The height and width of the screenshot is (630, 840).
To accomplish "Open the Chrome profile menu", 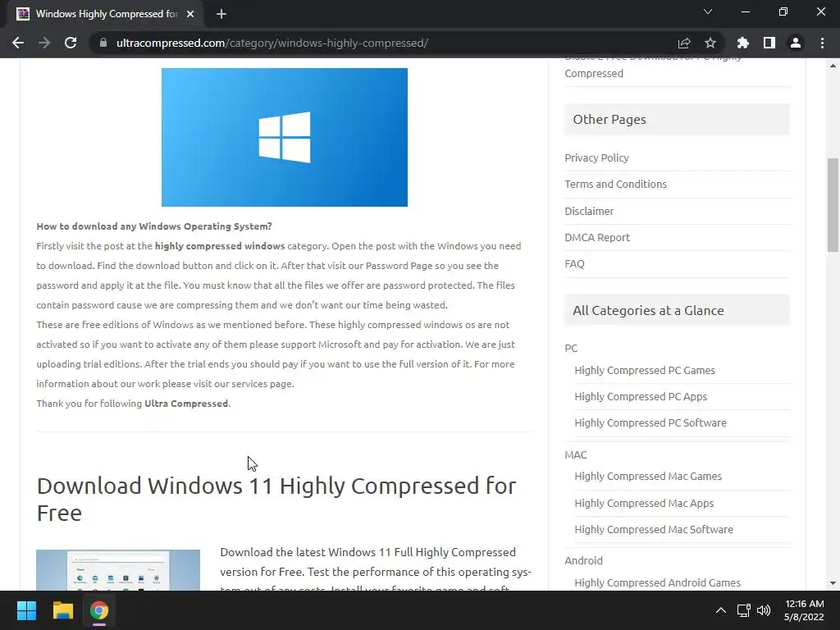I will [x=796, y=43].
